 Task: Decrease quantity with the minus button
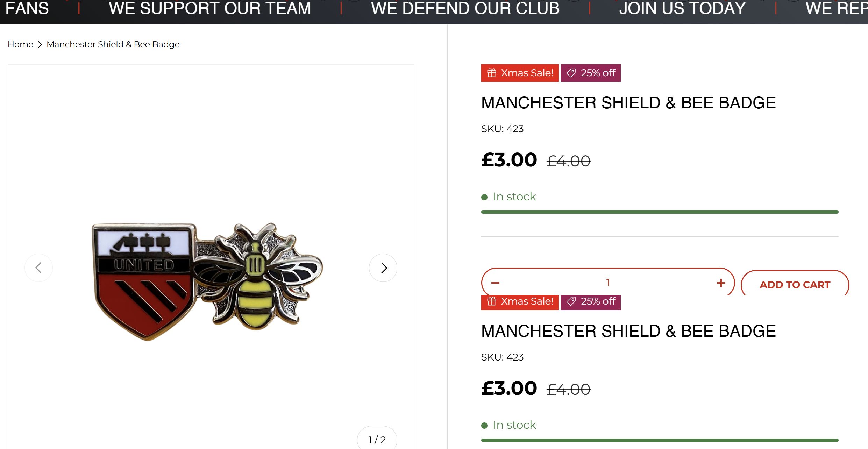[x=495, y=283]
